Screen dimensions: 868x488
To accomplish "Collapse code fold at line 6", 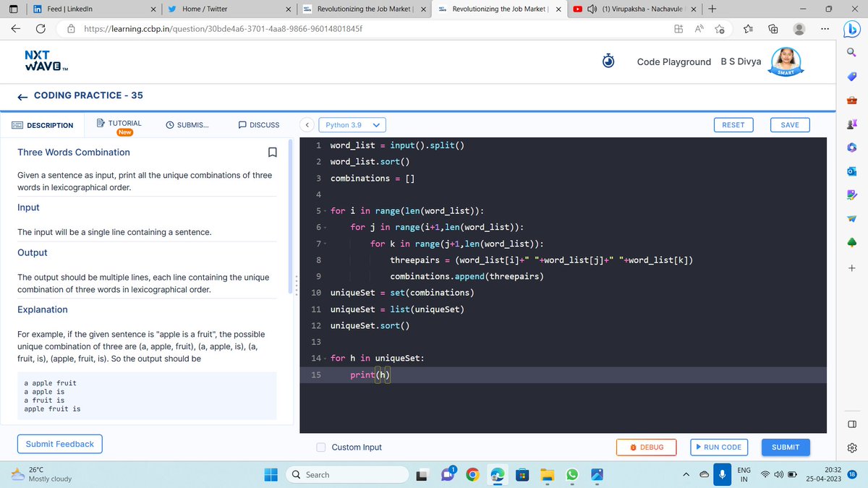I will tap(325, 228).
